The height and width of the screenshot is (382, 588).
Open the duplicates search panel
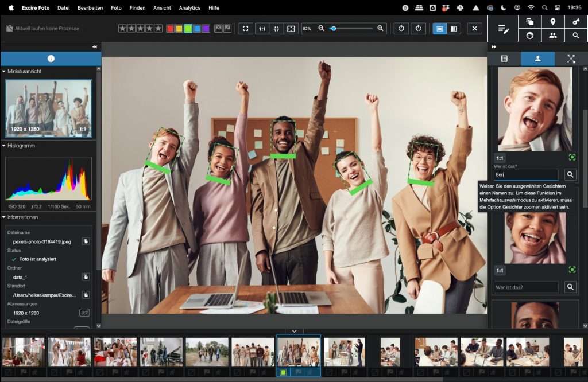click(529, 23)
